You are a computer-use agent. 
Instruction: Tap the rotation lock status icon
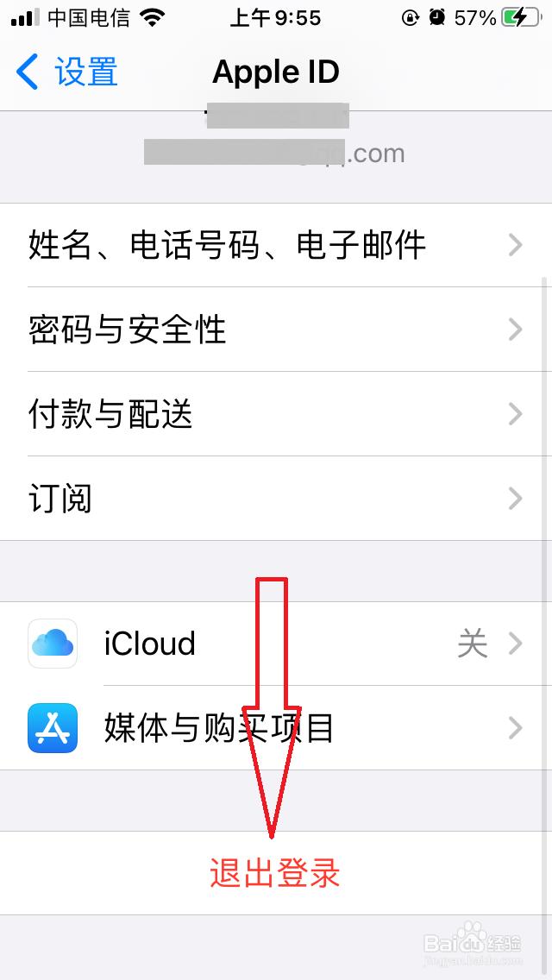[x=410, y=18]
